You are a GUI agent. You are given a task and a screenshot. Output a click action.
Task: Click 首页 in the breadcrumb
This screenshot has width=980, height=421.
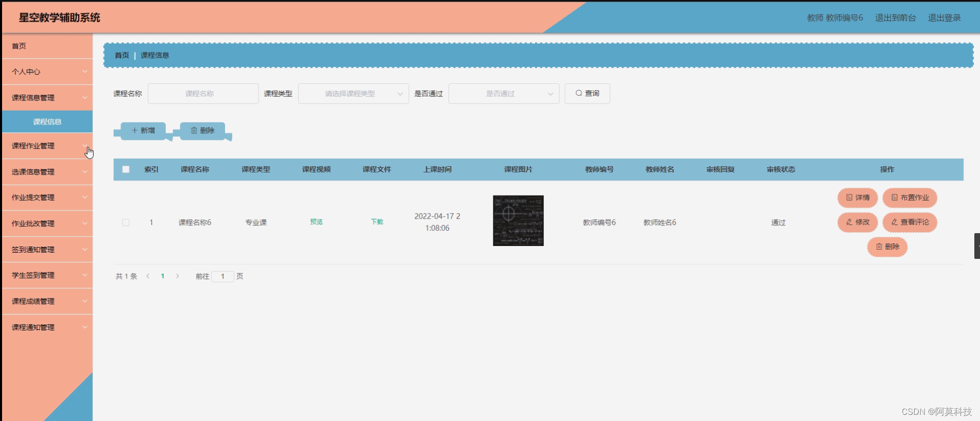click(x=122, y=55)
